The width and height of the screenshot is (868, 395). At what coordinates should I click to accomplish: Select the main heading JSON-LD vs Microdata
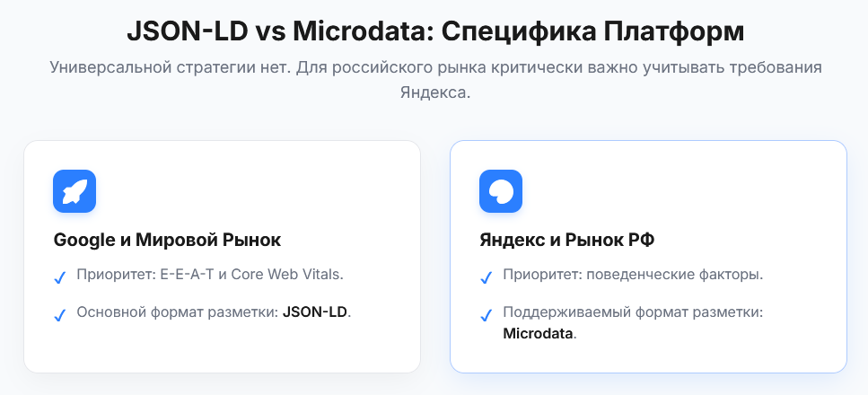435,32
